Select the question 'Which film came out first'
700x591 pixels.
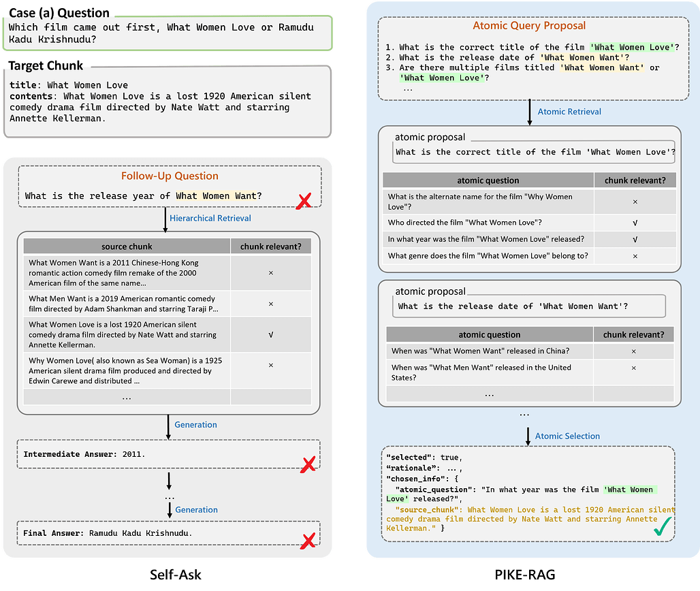[161, 33]
